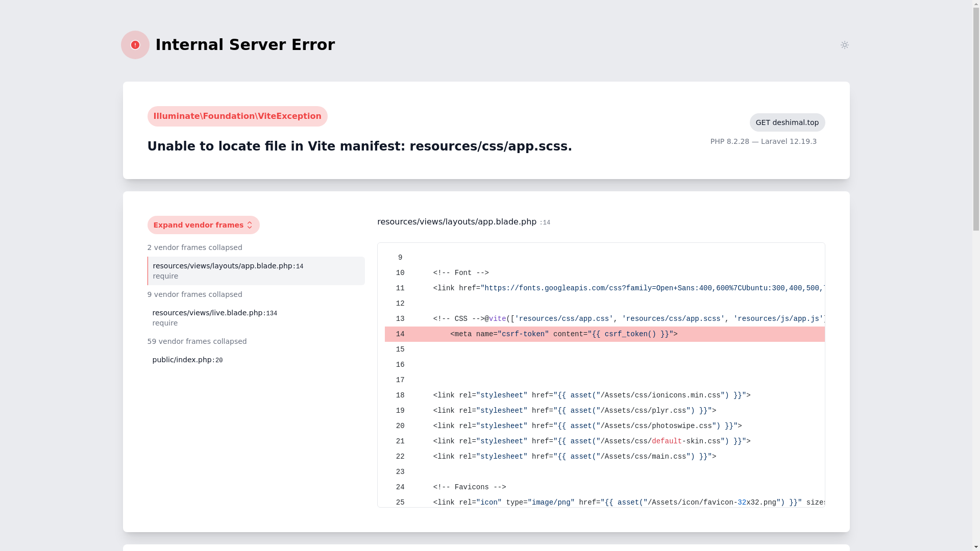The image size is (980, 551).
Task: Click code line 20 photoswipe.css stylesheet
Action: pyautogui.click(x=604, y=426)
